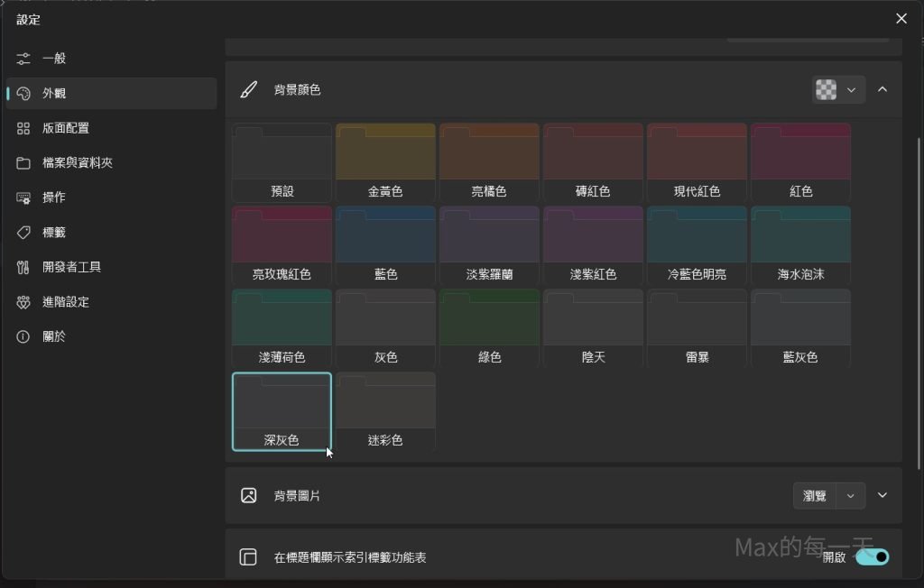
Task: Click the 進階設定 icon in sidebar
Action: coord(23,302)
